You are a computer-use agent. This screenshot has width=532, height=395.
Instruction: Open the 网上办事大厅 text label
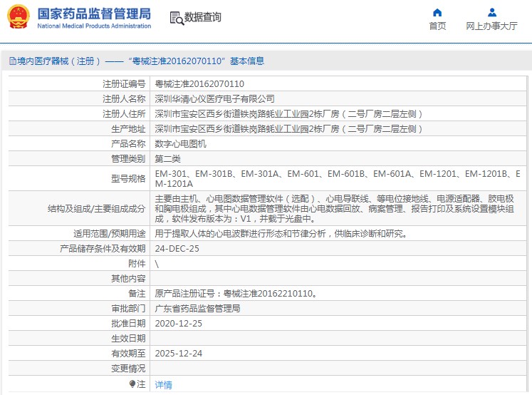[491, 26]
